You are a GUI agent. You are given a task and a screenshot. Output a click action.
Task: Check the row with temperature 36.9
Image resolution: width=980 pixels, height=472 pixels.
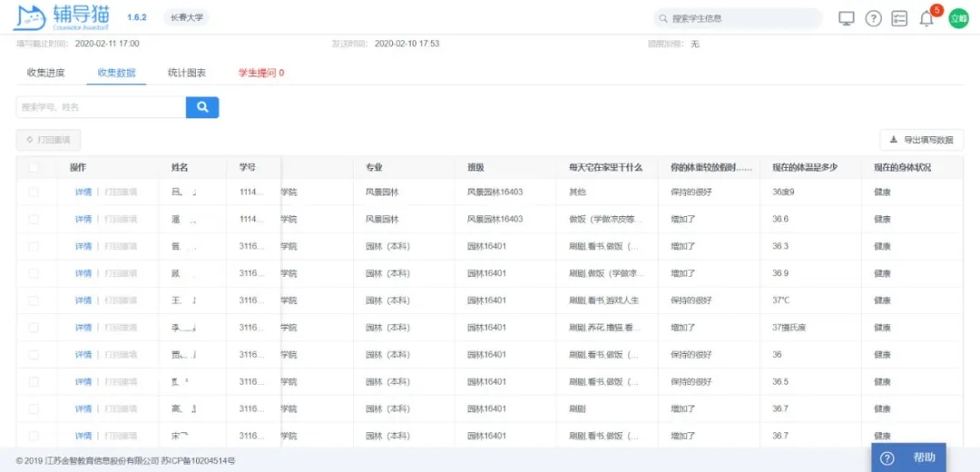pos(34,273)
